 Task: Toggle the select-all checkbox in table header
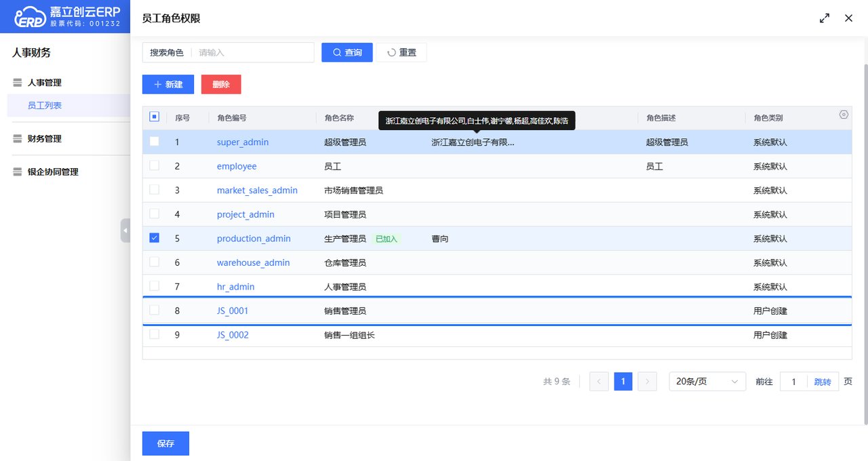[154, 117]
